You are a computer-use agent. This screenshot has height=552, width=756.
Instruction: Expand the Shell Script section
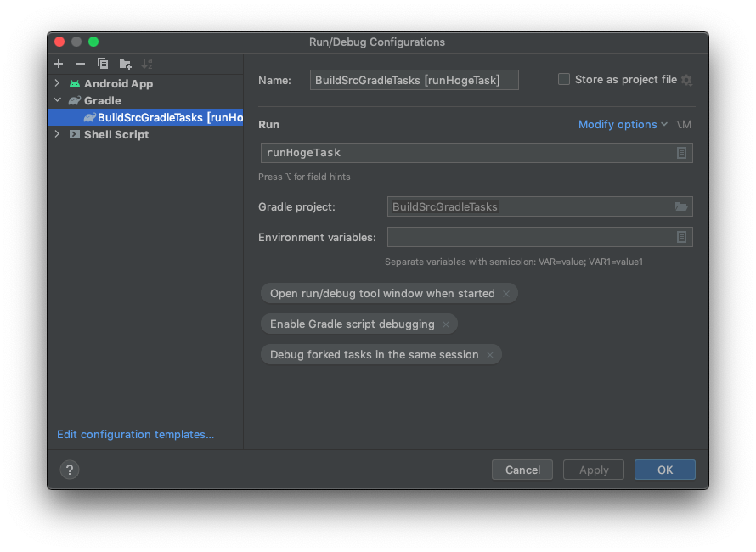coord(55,134)
